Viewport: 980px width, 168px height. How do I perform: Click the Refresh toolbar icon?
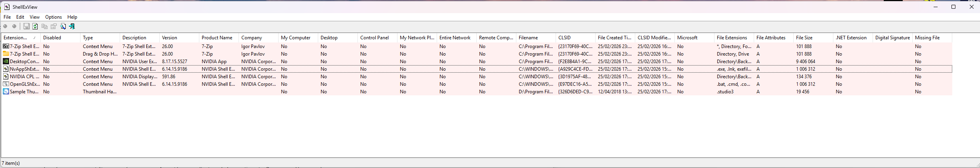(35, 26)
